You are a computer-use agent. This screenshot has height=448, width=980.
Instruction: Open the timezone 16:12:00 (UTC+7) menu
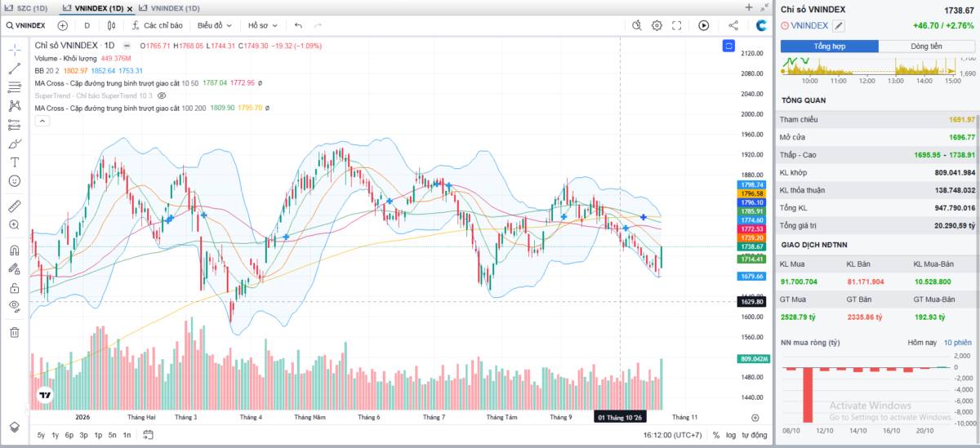673,435
